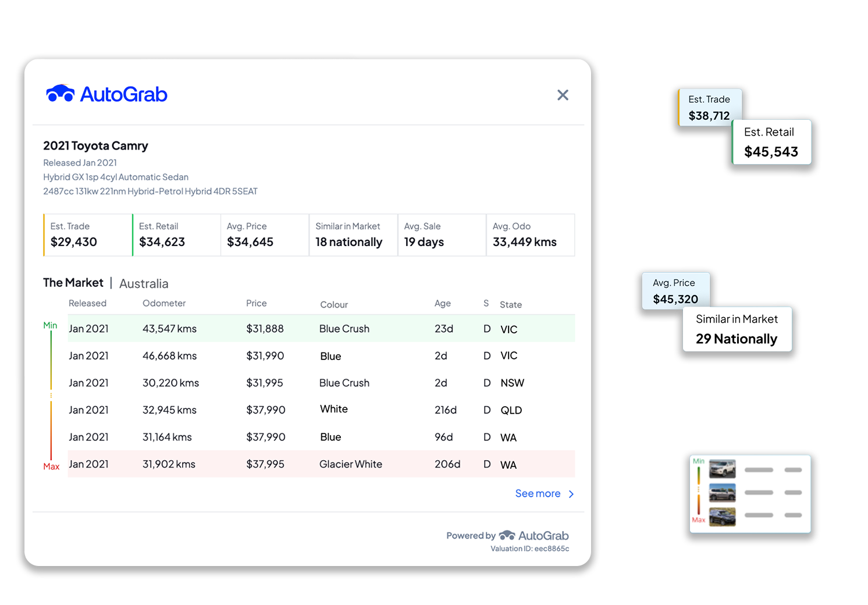Select the D indicator on the VIC row

pos(486,329)
